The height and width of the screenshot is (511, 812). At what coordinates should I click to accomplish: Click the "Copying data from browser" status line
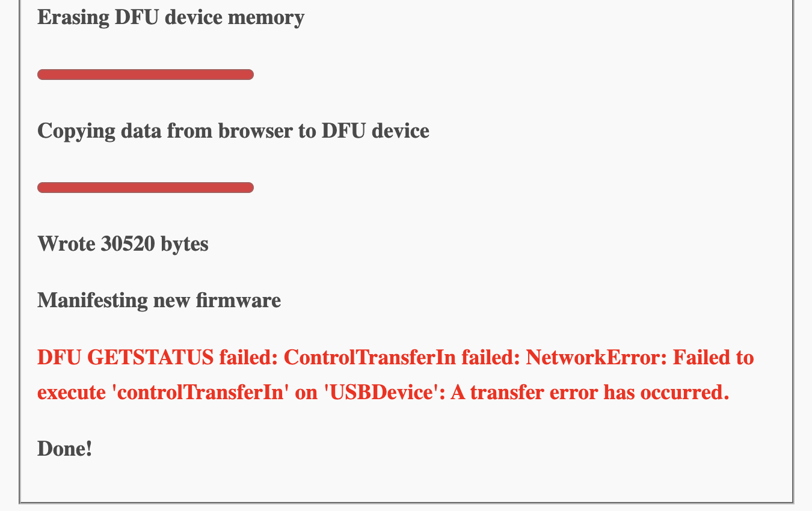pyautogui.click(x=233, y=131)
